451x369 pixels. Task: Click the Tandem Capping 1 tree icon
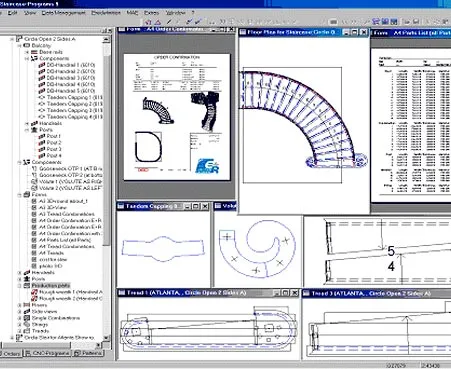[42, 97]
